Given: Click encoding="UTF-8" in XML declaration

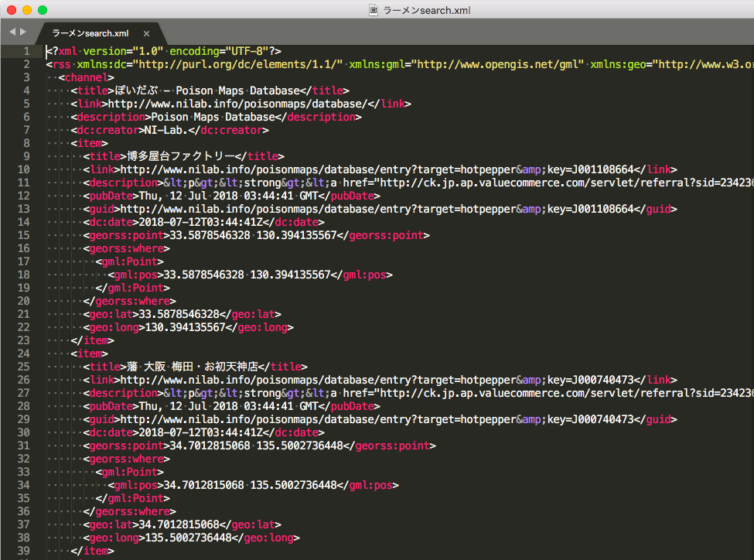Looking at the screenshot, I should coord(219,51).
